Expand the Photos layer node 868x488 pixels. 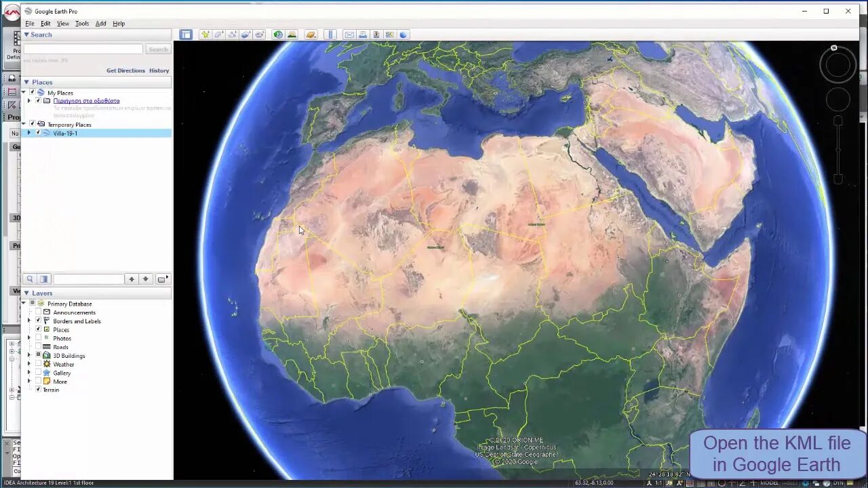tap(29, 338)
